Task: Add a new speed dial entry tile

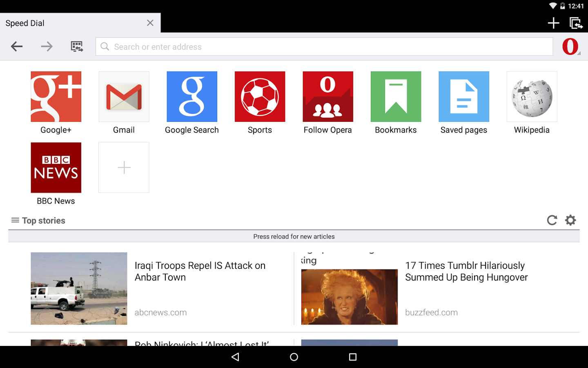Action: 124,168
